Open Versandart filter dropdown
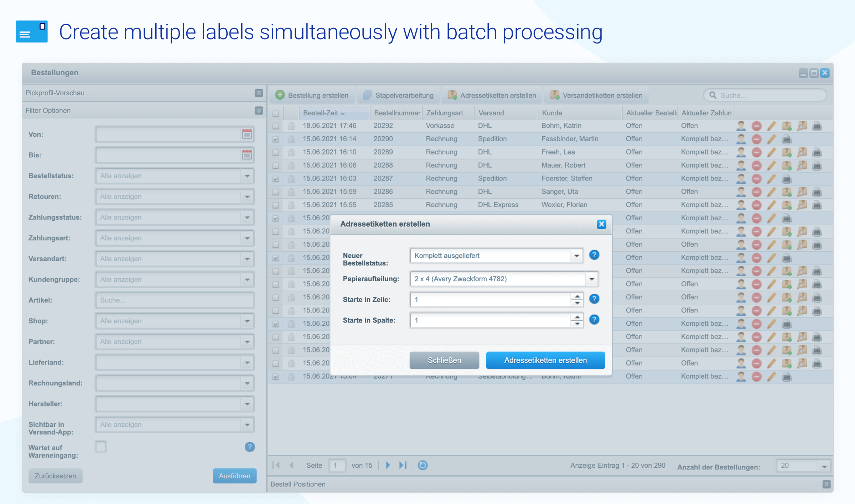 pos(247,259)
